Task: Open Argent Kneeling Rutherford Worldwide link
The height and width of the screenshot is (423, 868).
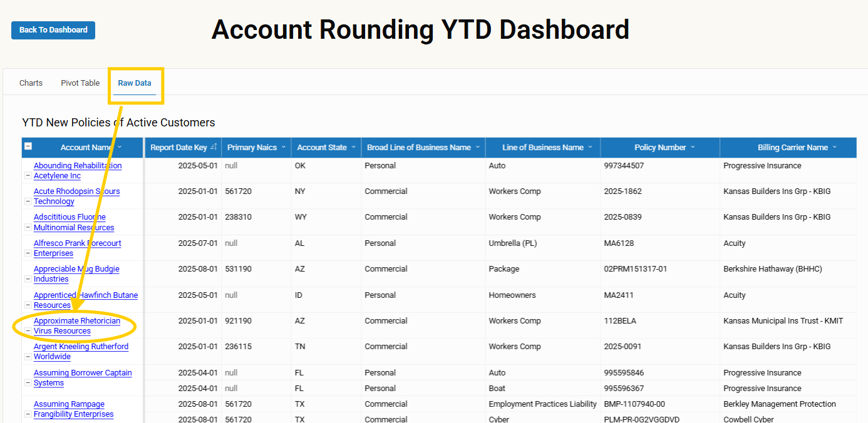Action: [x=81, y=352]
